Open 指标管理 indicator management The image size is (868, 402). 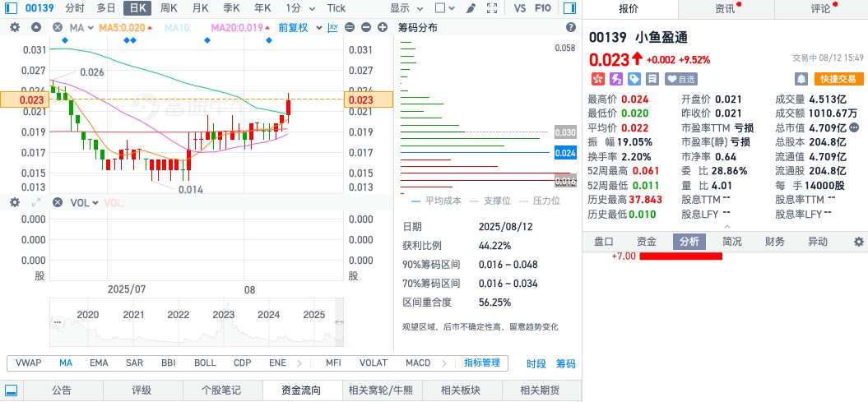pos(482,363)
